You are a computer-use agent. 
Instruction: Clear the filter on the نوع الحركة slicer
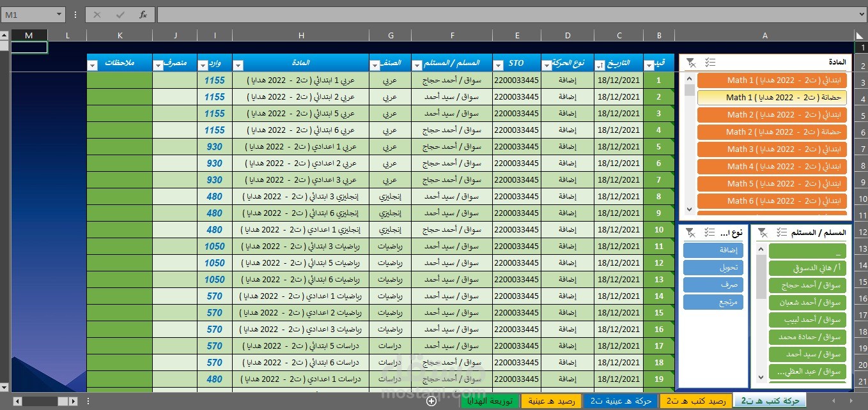tap(692, 232)
